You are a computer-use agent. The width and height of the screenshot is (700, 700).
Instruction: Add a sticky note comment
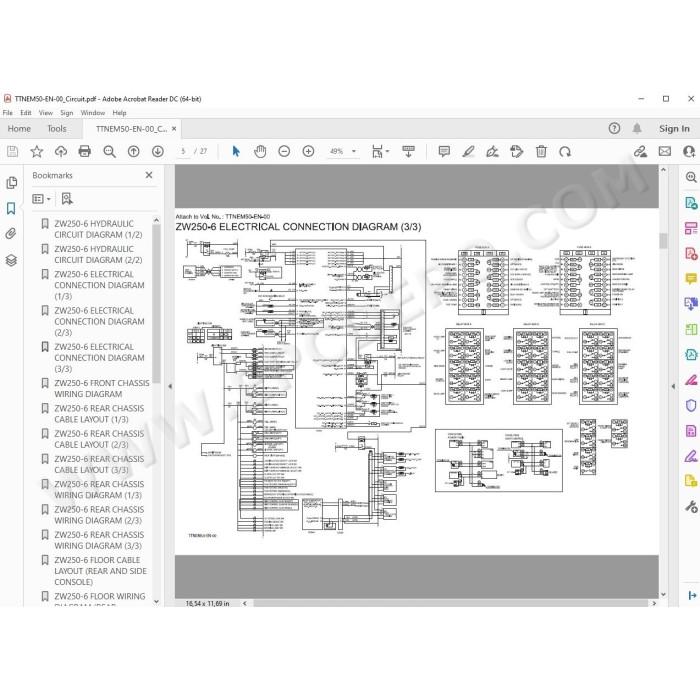[x=444, y=151]
